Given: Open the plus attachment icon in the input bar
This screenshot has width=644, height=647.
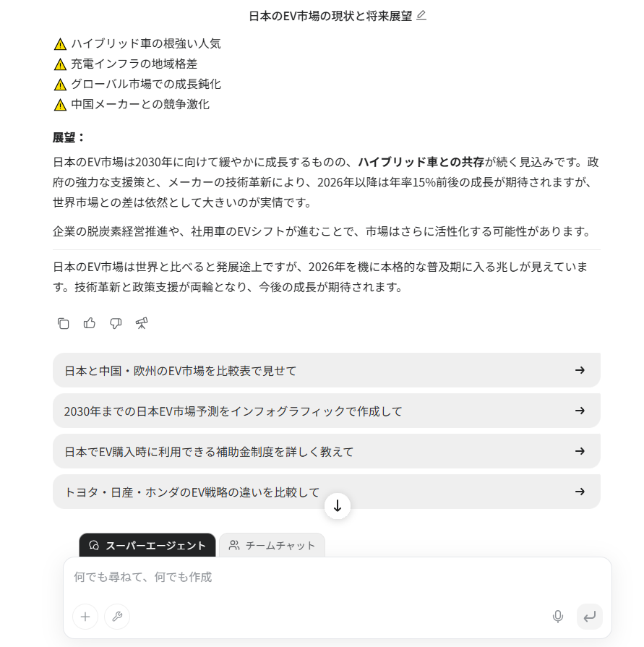Looking at the screenshot, I should (85, 617).
